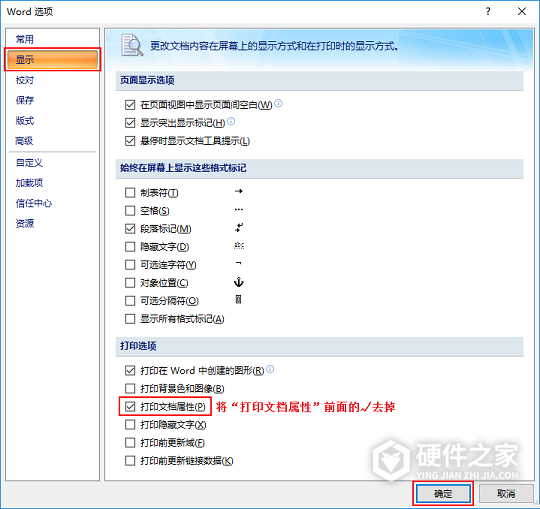Toggle 悬停时显示文档工具提示 checkbox
540x509 pixels.
[x=130, y=141]
